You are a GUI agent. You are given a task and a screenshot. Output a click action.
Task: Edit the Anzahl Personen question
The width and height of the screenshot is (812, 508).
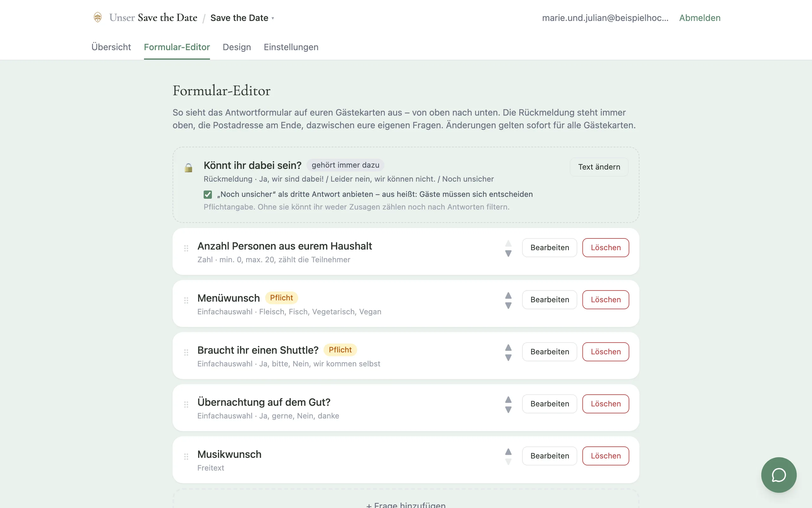coord(550,248)
